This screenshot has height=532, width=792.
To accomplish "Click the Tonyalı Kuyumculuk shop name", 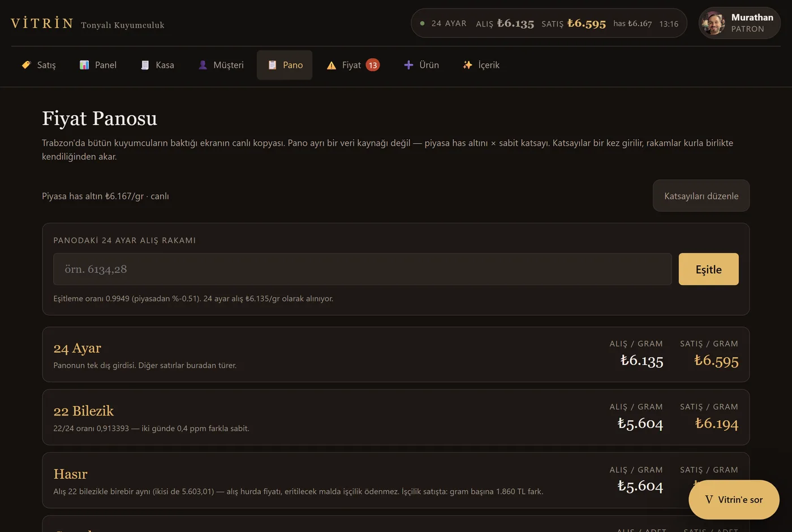I will (123, 25).
